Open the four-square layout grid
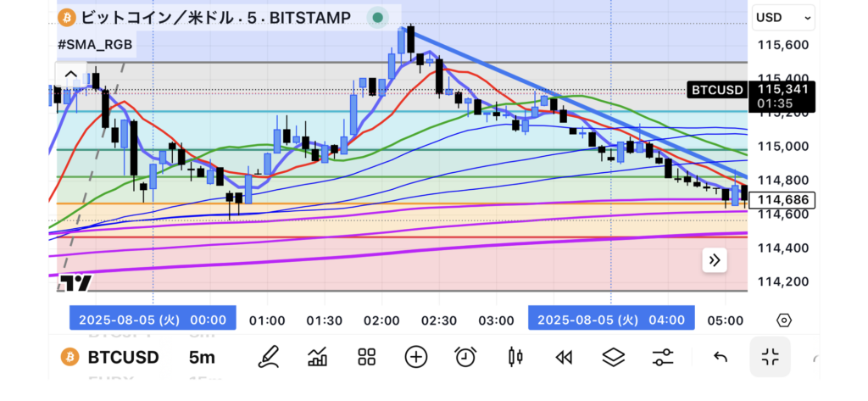This screenshot has height=401, width=868. coord(366,357)
